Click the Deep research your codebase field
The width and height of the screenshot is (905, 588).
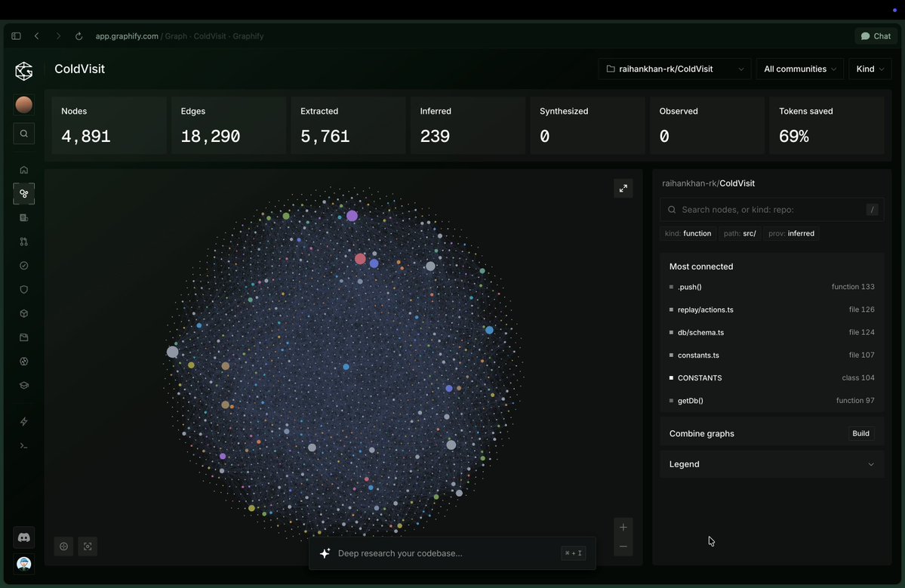tap(452, 553)
